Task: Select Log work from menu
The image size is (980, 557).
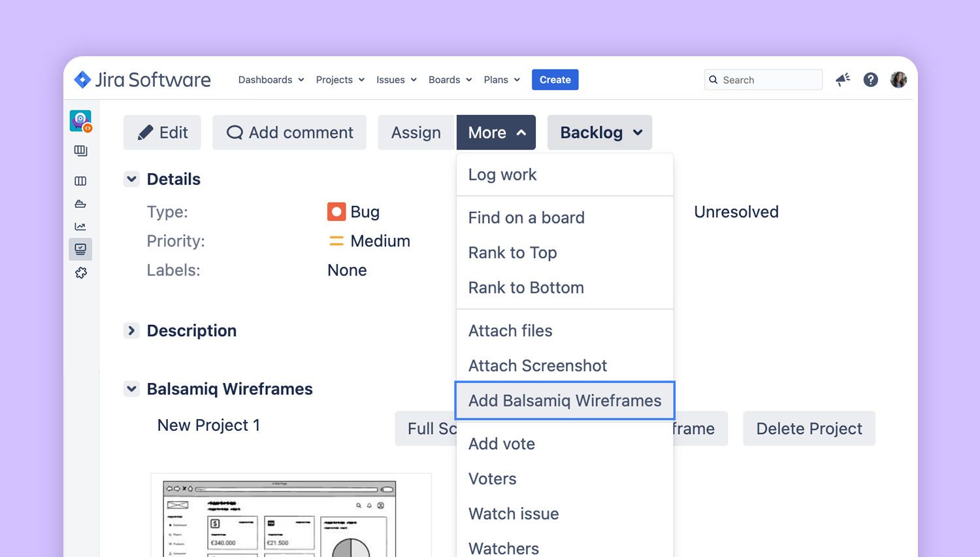Action: click(x=565, y=175)
